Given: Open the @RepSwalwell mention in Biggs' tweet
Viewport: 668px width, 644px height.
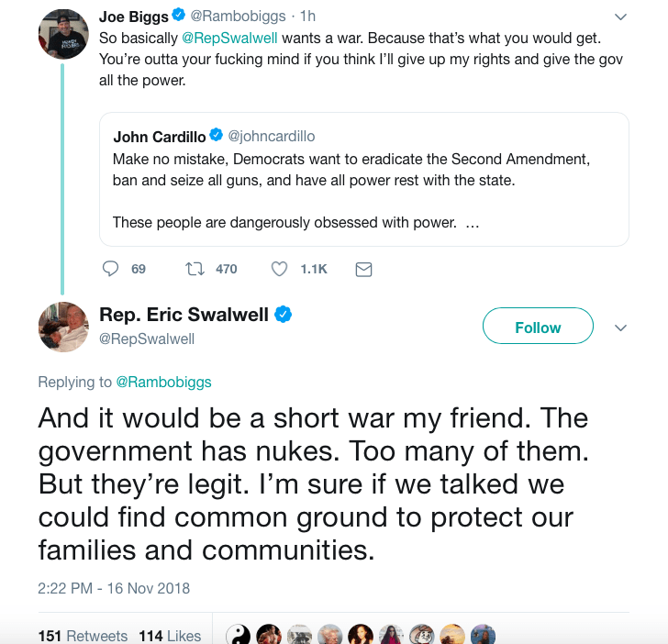Looking at the screenshot, I should [x=232, y=39].
